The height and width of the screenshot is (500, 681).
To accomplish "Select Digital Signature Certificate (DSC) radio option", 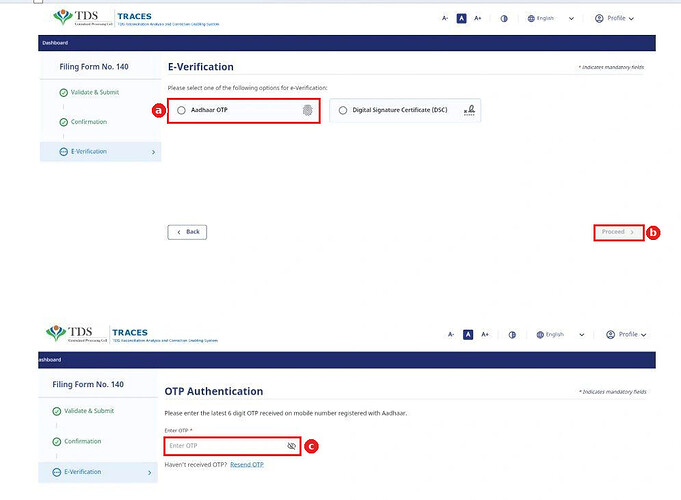I will [x=343, y=110].
